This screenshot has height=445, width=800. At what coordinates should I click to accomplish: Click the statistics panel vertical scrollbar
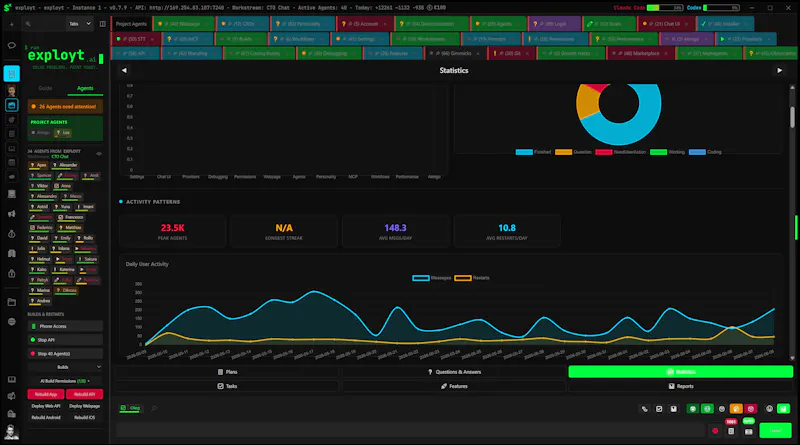click(x=792, y=117)
